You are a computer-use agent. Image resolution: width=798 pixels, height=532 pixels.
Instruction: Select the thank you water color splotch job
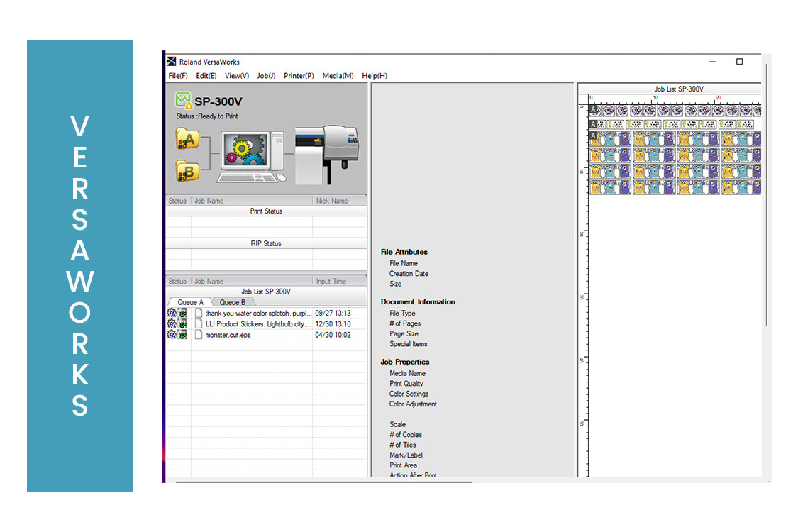pyautogui.click(x=266, y=313)
